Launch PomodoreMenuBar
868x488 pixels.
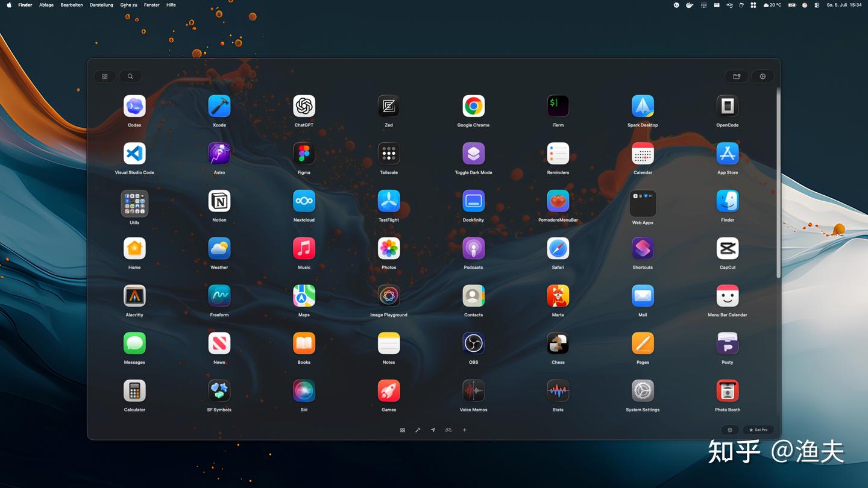pyautogui.click(x=558, y=201)
